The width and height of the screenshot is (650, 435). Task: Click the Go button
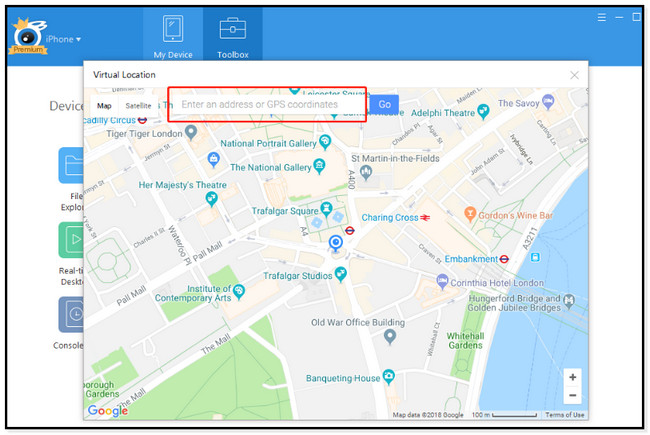[x=384, y=104]
